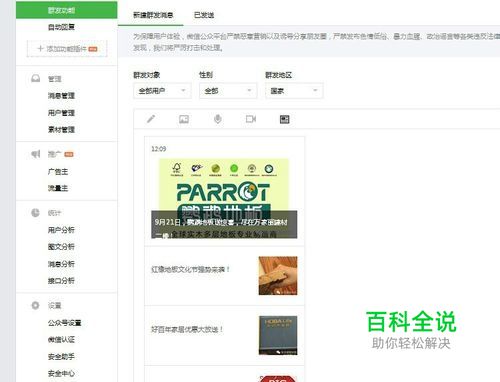This screenshot has width=500, height=382.
Task: Select the text (pencil) message type icon
Action: [x=151, y=119]
